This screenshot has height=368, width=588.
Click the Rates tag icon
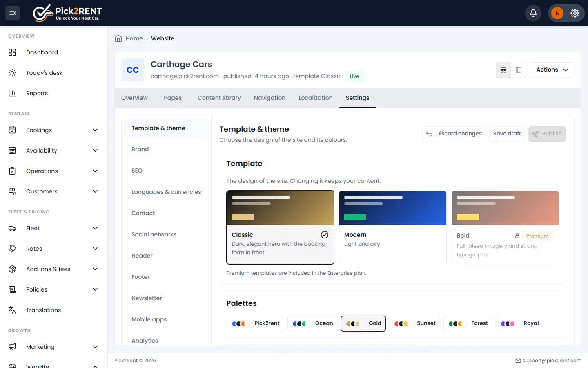tap(12, 249)
